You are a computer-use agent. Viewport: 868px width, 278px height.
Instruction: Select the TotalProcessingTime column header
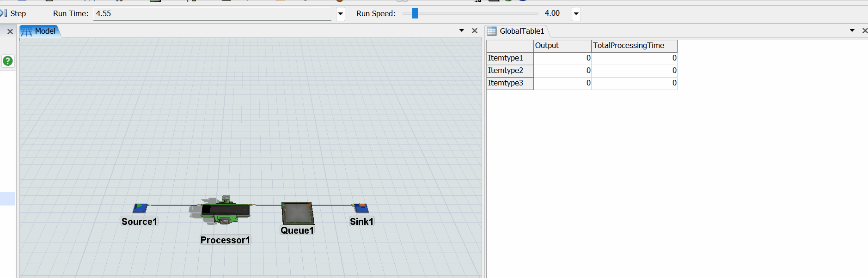tap(635, 46)
